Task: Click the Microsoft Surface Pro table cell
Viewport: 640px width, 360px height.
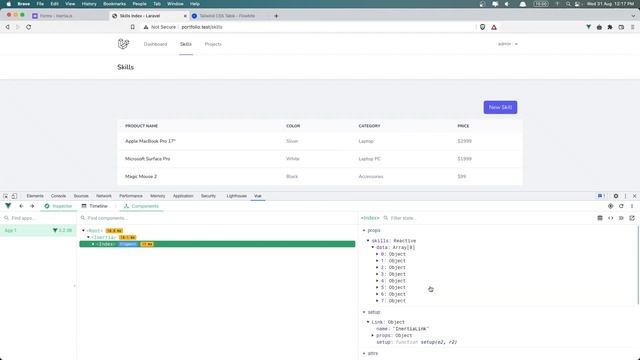Action: point(147,159)
